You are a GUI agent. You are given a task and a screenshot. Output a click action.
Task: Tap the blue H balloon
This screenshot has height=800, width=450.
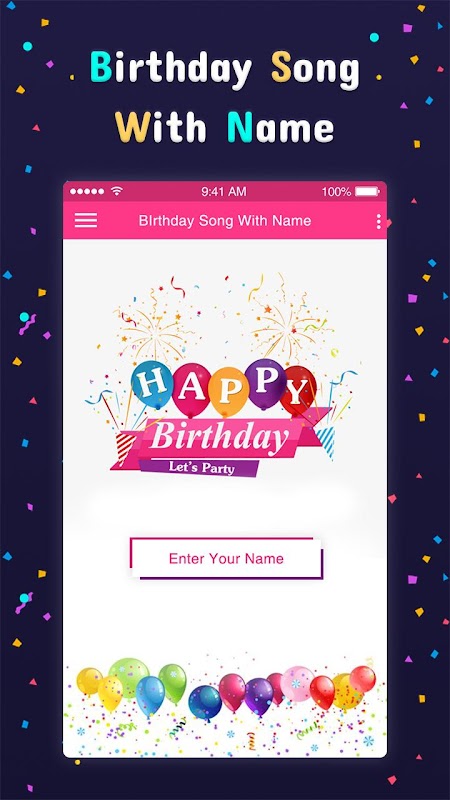(152, 384)
